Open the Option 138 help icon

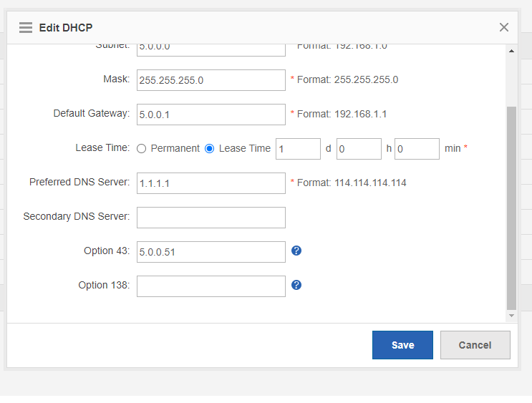coord(296,285)
